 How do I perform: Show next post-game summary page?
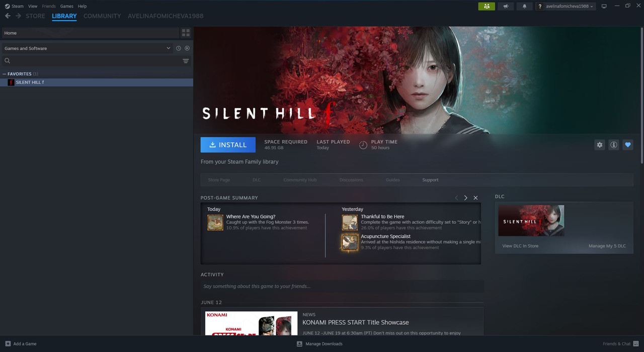tap(466, 198)
